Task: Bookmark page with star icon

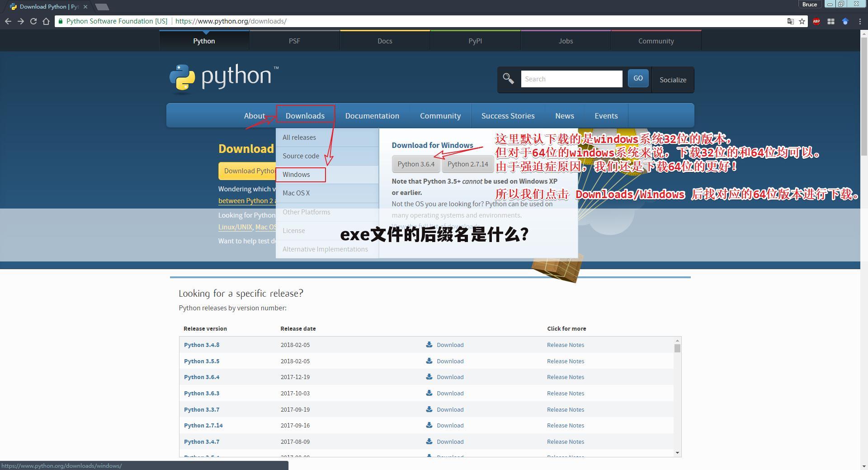Action: click(x=802, y=21)
